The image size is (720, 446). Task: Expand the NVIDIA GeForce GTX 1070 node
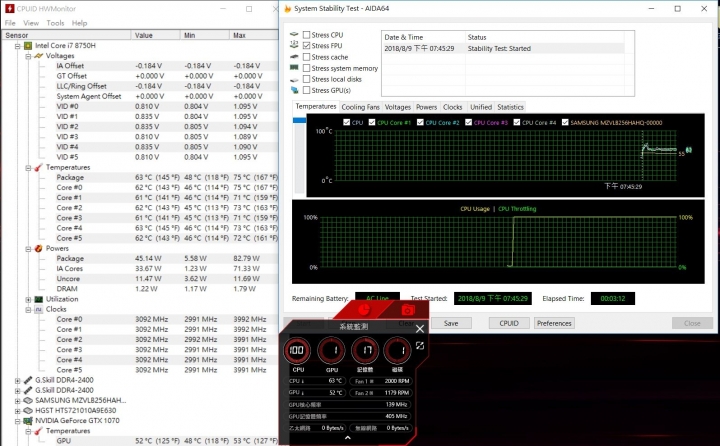pyautogui.click(x=17, y=420)
